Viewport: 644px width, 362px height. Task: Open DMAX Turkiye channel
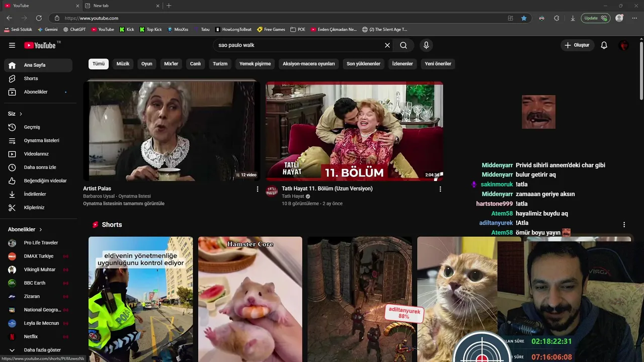pyautogui.click(x=38, y=256)
